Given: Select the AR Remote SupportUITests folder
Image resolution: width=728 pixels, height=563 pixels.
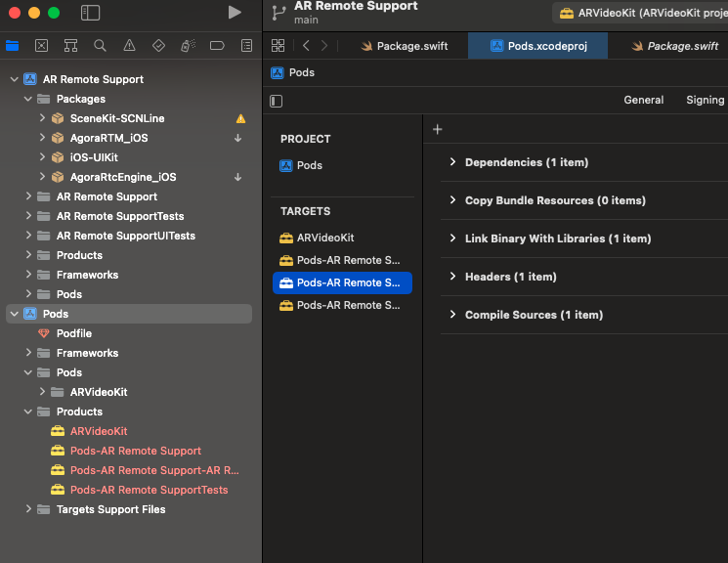Looking at the screenshot, I should point(129,236).
